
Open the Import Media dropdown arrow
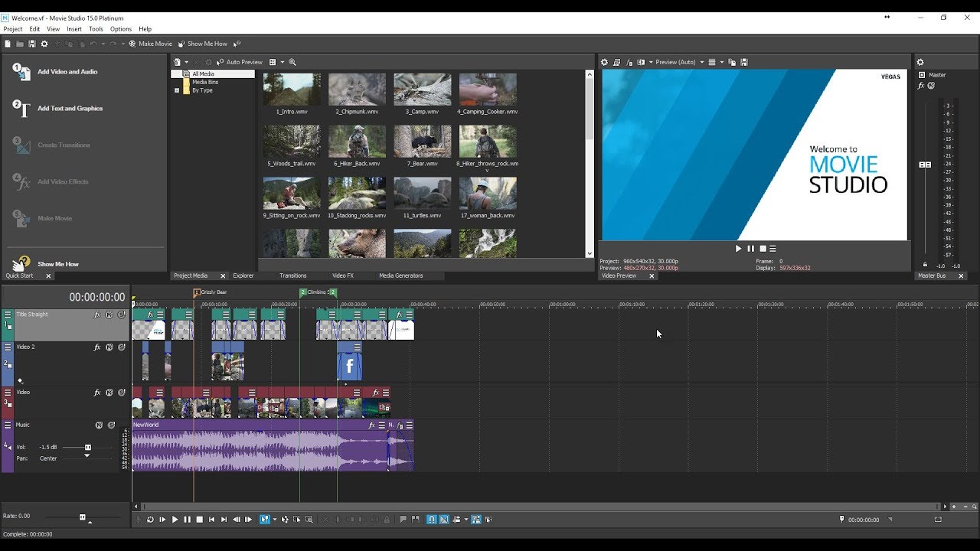click(185, 62)
